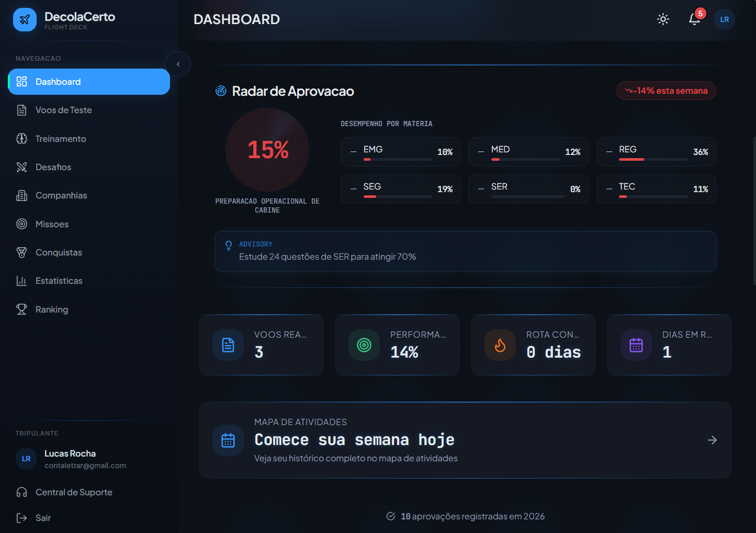Click the LR avatar in the Tripulante section
756x533 pixels.
coord(26,459)
